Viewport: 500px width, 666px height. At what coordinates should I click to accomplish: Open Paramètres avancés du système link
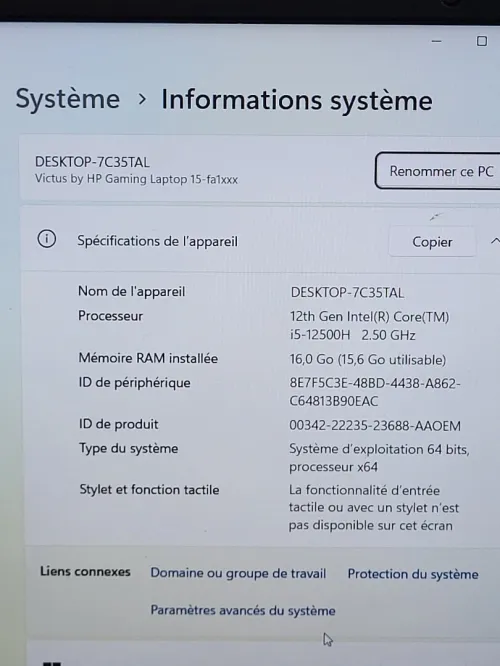point(243,610)
